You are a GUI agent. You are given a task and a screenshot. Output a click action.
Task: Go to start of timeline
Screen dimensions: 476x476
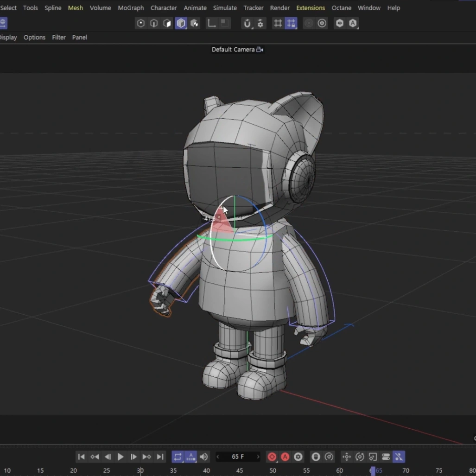[81, 457]
